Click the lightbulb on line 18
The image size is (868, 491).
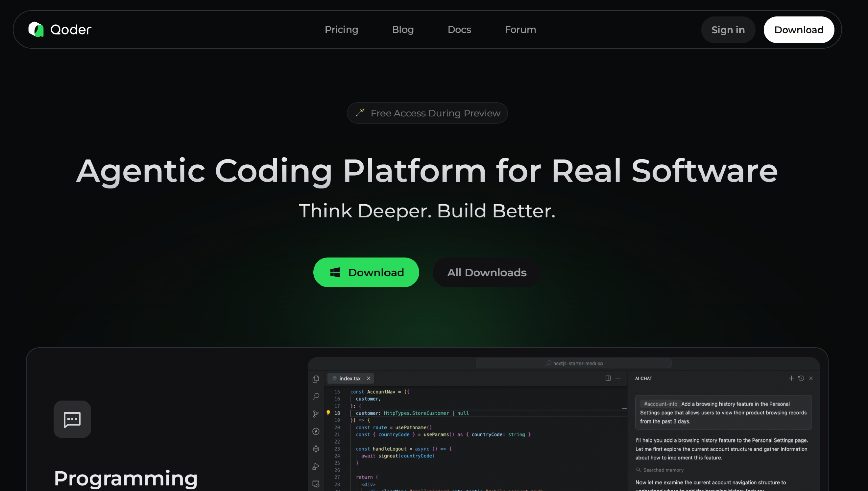click(328, 413)
